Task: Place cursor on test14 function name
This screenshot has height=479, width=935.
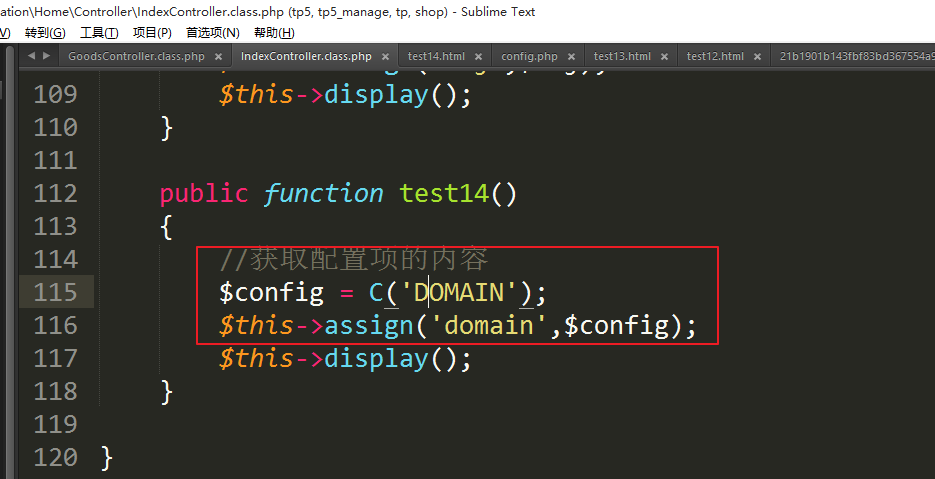Action: (x=444, y=193)
